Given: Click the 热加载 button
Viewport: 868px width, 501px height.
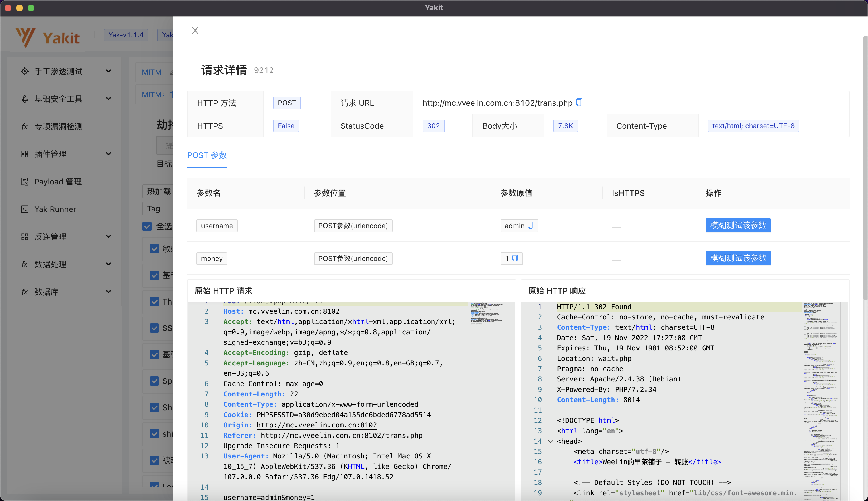Looking at the screenshot, I should click(158, 191).
